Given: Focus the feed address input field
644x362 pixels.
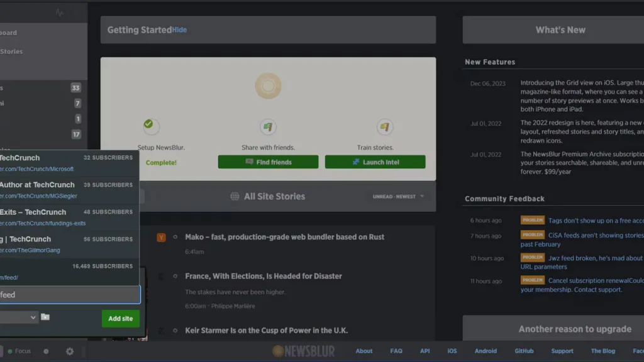Looking at the screenshot, I should point(70,295).
